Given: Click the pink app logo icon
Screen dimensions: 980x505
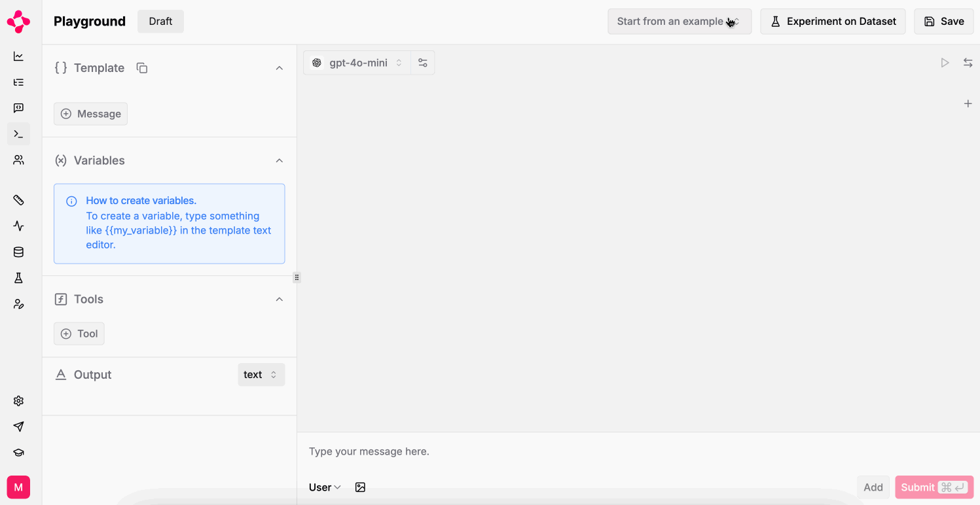Looking at the screenshot, I should tap(18, 22).
